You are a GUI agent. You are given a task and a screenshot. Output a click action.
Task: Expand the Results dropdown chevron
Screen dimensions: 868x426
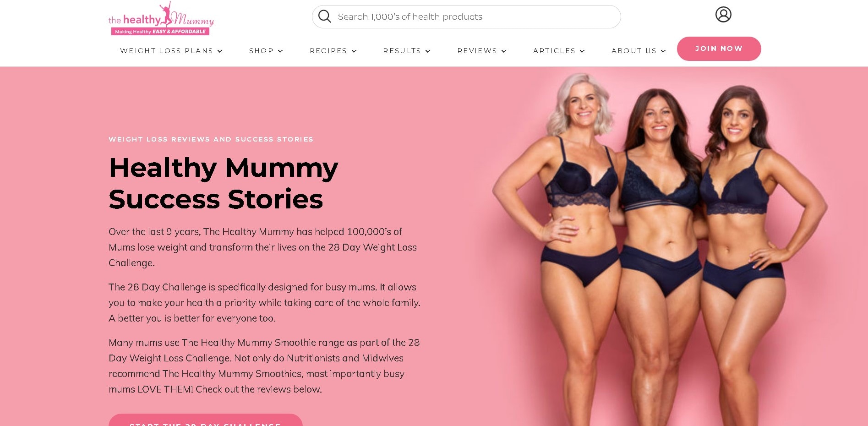coord(428,51)
